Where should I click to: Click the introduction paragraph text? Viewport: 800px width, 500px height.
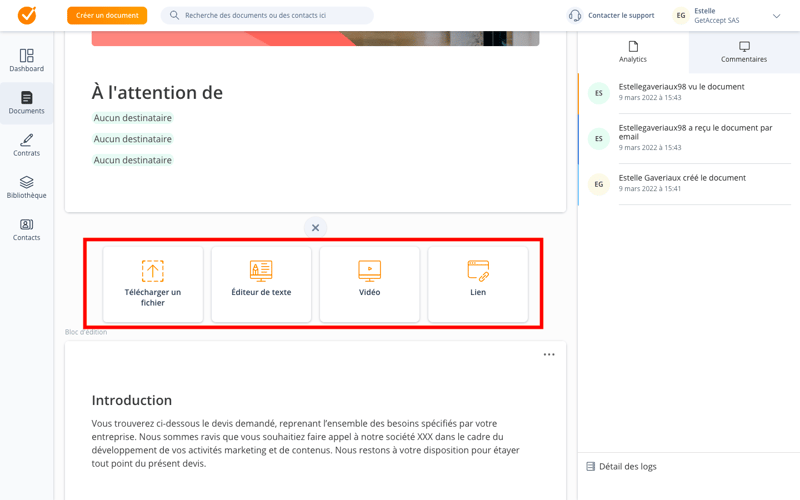[x=306, y=443]
